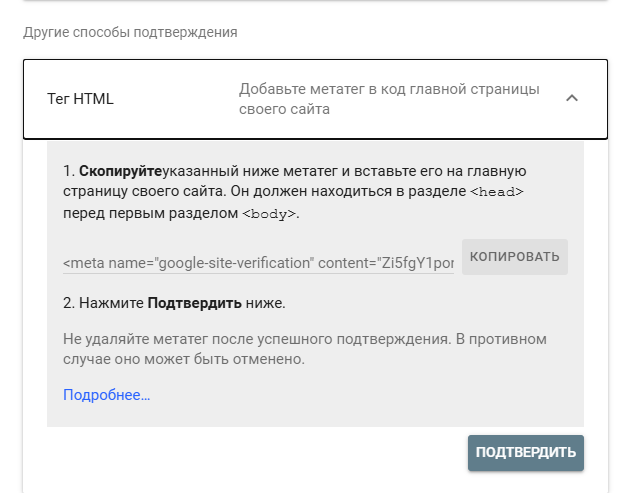
Task: Open the Подробнее… link
Action: [x=106, y=395]
